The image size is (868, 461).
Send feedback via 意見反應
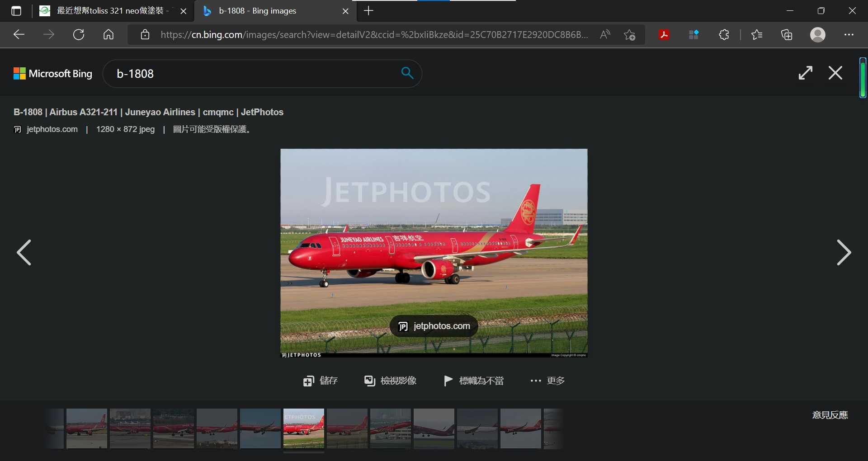[830, 415]
